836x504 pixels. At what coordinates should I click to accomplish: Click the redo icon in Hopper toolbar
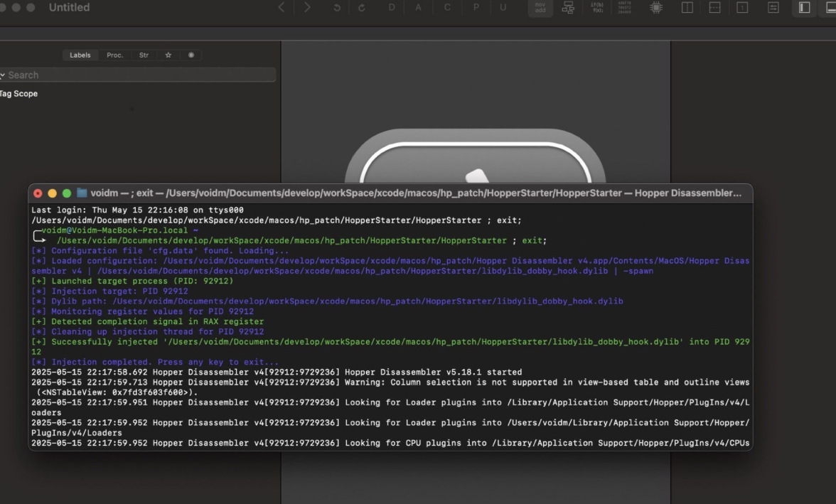[362, 8]
